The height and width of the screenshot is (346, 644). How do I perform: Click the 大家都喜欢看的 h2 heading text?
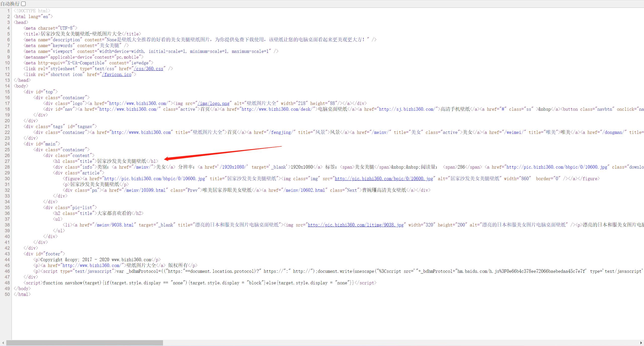tap(114, 213)
